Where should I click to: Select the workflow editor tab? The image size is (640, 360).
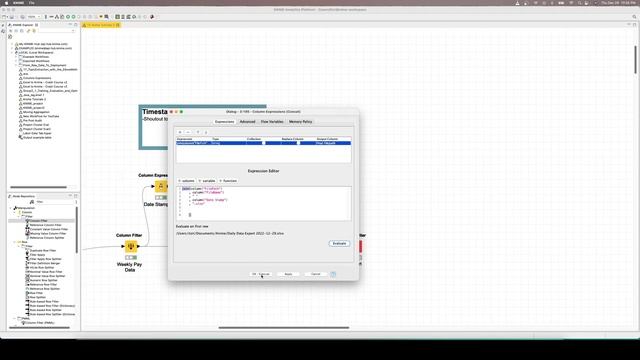[x=101, y=25]
